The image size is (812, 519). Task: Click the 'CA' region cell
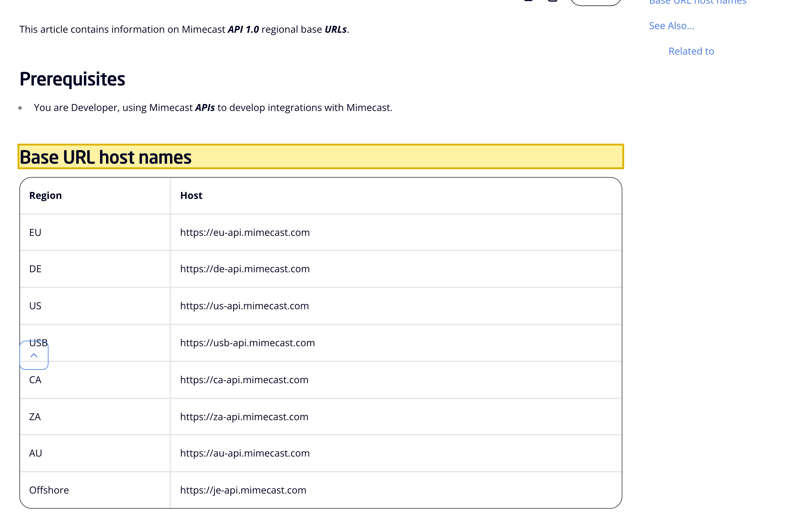(95, 380)
